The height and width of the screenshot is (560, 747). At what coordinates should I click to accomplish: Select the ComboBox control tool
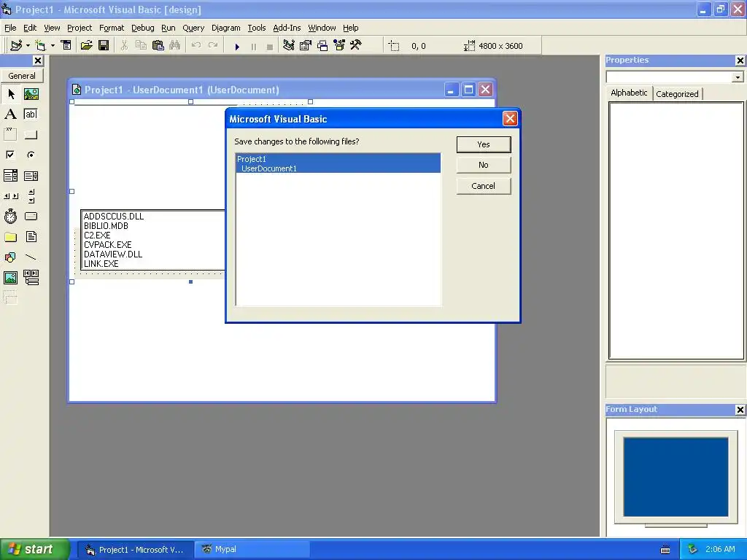10,176
